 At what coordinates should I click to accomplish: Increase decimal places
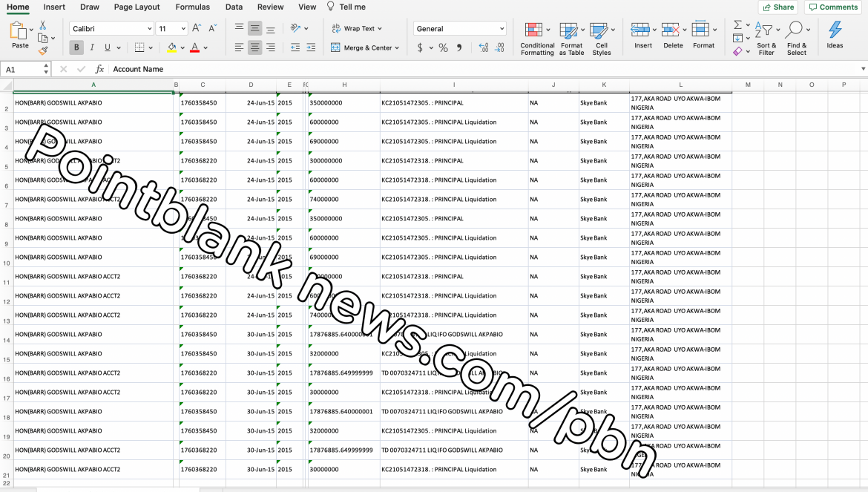click(484, 48)
